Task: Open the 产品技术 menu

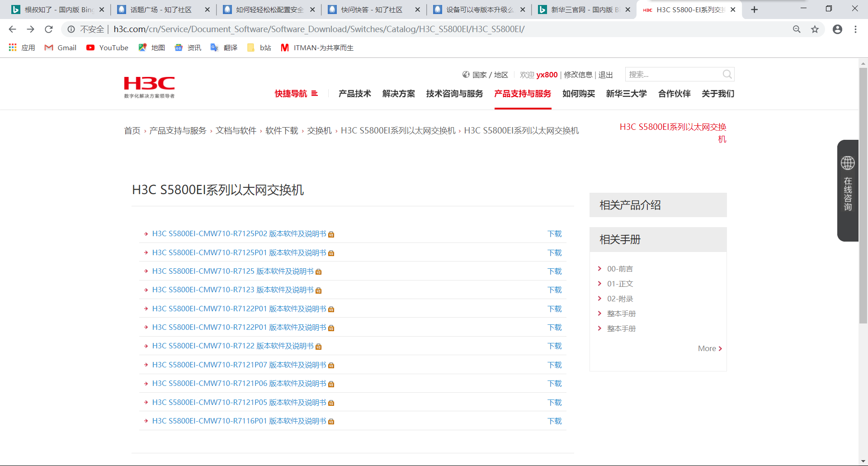Action: point(355,94)
